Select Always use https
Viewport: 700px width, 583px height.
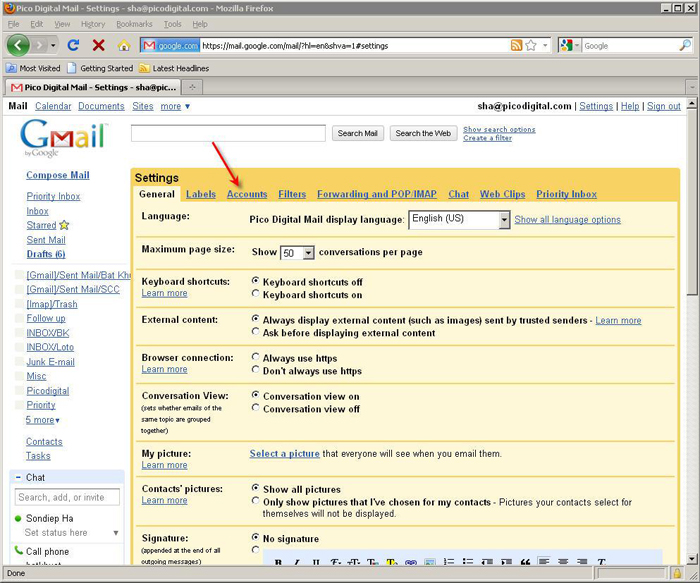(x=255, y=357)
